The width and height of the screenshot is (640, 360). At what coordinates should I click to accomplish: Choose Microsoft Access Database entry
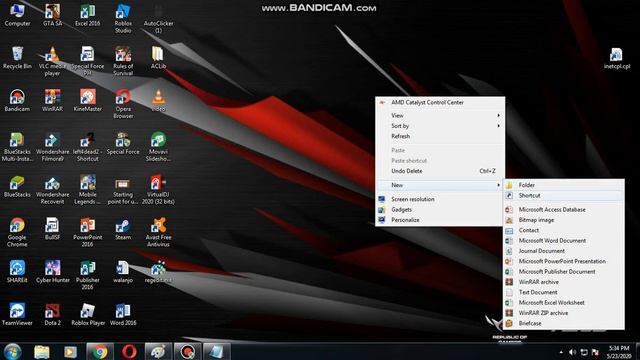[564, 209]
